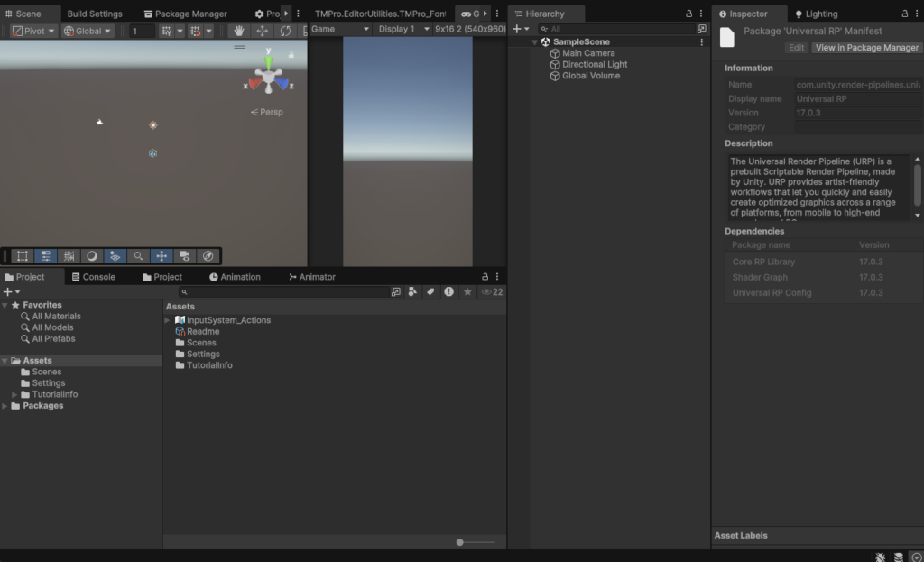Click the scene lighting moon icon
The height and width of the screenshot is (562, 924).
point(92,255)
